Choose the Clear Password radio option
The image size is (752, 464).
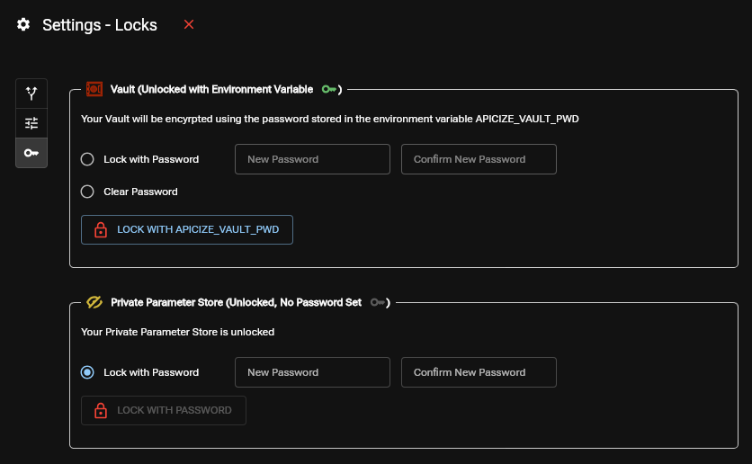[87, 191]
